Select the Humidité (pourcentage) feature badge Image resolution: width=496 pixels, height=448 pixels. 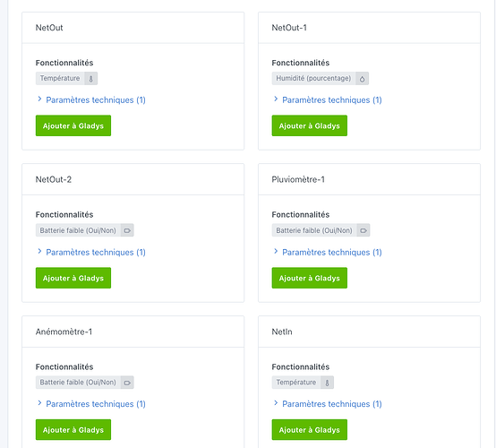tap(321, 79)
